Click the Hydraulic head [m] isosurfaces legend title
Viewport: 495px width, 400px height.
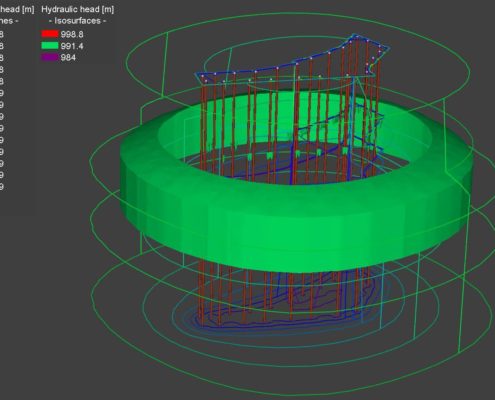coord(78,9)
